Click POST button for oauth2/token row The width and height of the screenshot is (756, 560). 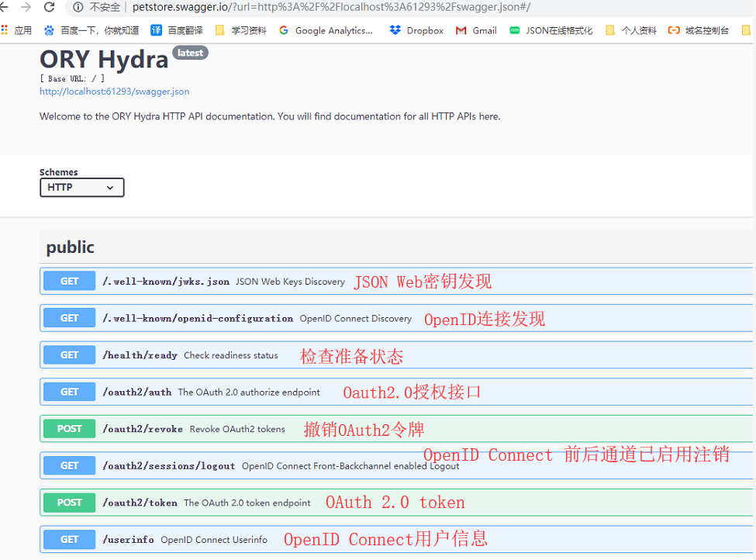(70, 503)
